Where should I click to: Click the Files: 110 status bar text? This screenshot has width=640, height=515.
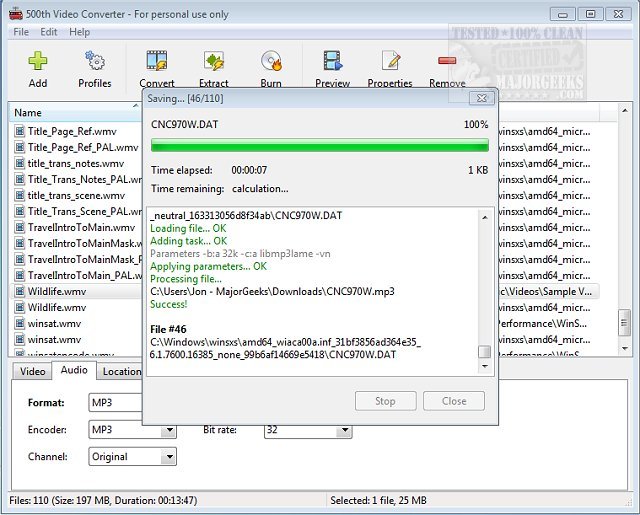(103, 500)
